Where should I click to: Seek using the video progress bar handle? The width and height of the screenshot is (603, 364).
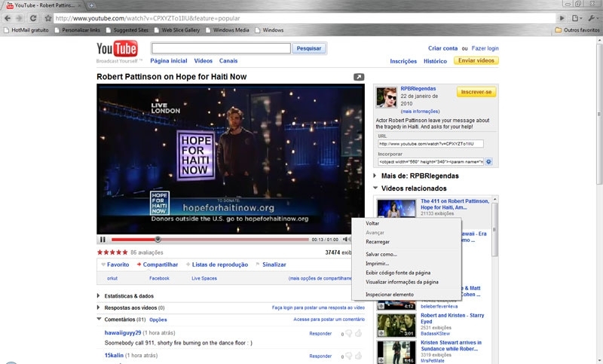[158, 240]
